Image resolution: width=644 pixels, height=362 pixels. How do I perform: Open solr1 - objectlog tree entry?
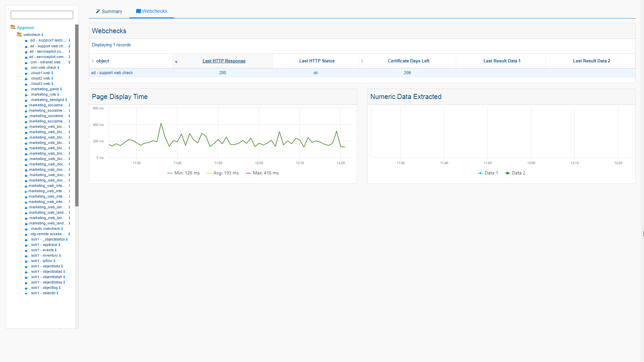pyautogui.click(x=44, y=288)
